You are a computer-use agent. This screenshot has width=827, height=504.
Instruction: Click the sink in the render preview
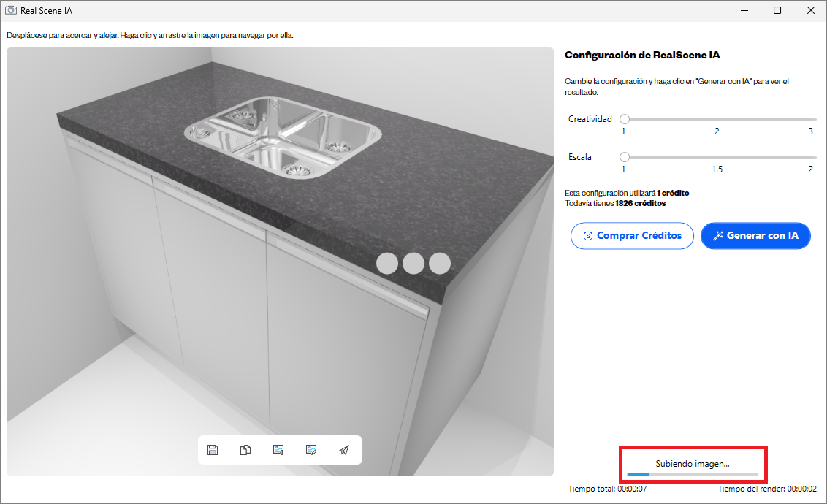point(283,137)
